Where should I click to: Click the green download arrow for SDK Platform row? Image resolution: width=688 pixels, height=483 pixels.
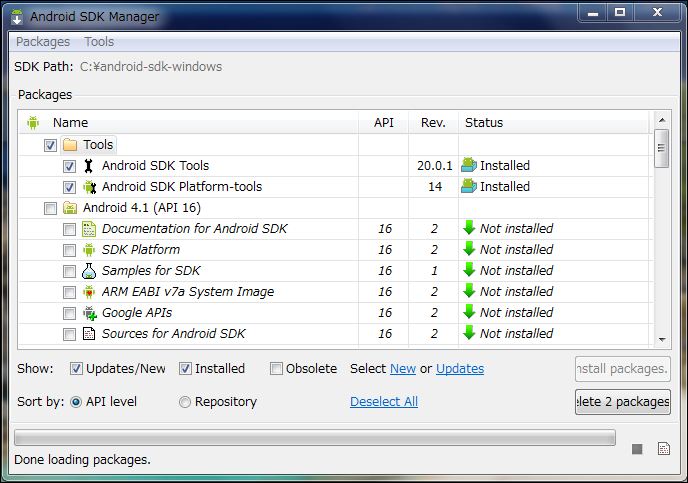469,249
